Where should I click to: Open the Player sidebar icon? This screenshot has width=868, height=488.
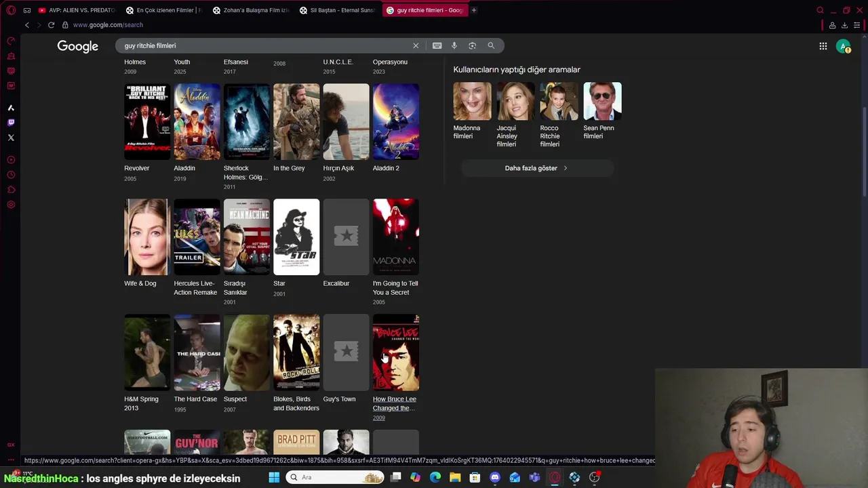(11, 160)
